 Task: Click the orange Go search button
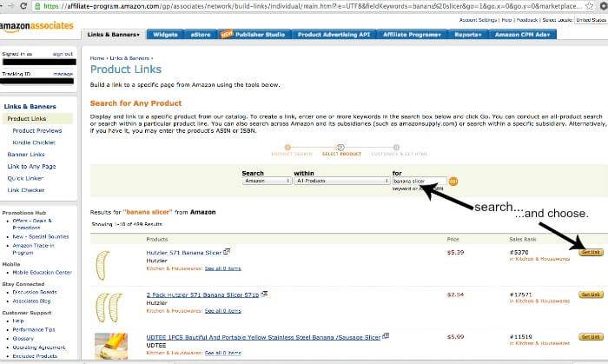click(x=453, y=181)
